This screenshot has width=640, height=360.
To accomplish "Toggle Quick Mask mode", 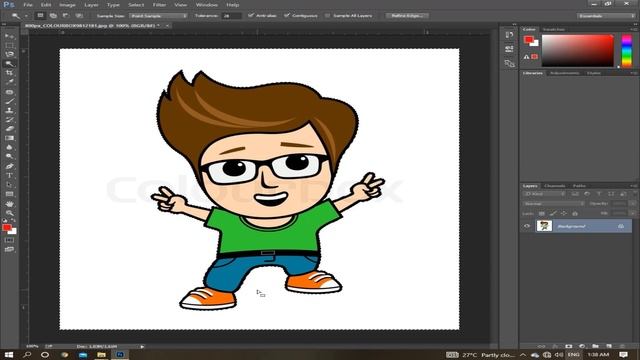I will [9, 240].
